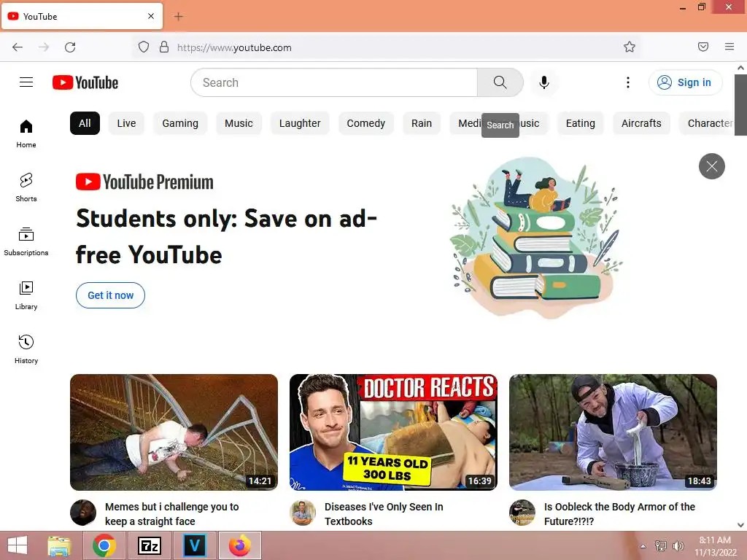Select the Laughter filter chip
This screenshot has height=560, width=747.
(300, 123)
